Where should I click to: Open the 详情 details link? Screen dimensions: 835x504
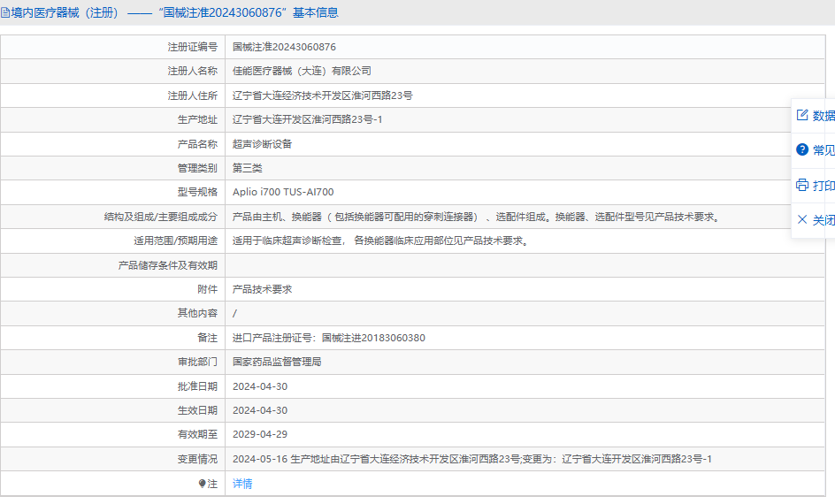click(242, 484)
